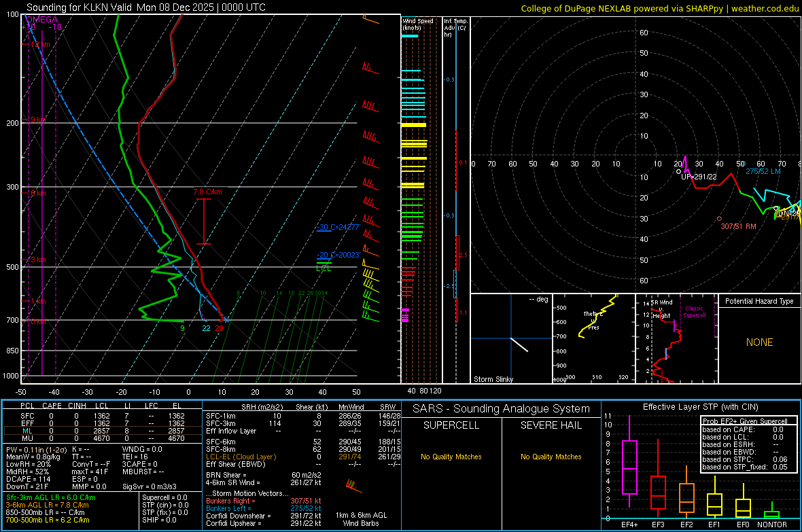Viewport: 802px width, 532px height.
Task: Click the SFC-3km kinematics row label
Action: (x=220, y=423)
